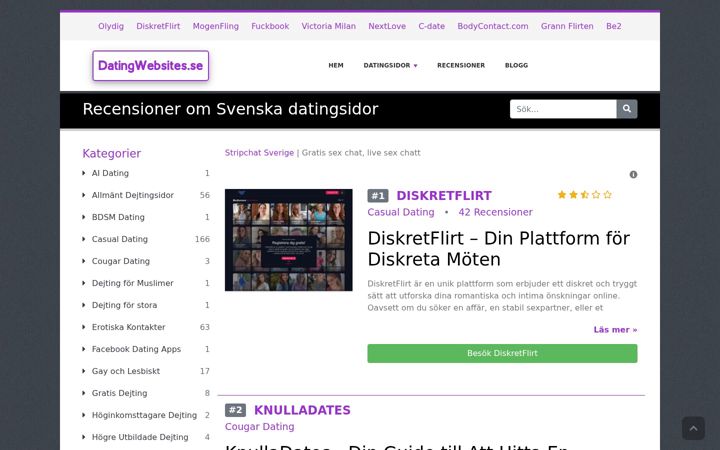Image resolution: width=720 pixels, height=450 pixels.
Task: Select Cougar Dating in the sidebar
Action: [121, 261]
